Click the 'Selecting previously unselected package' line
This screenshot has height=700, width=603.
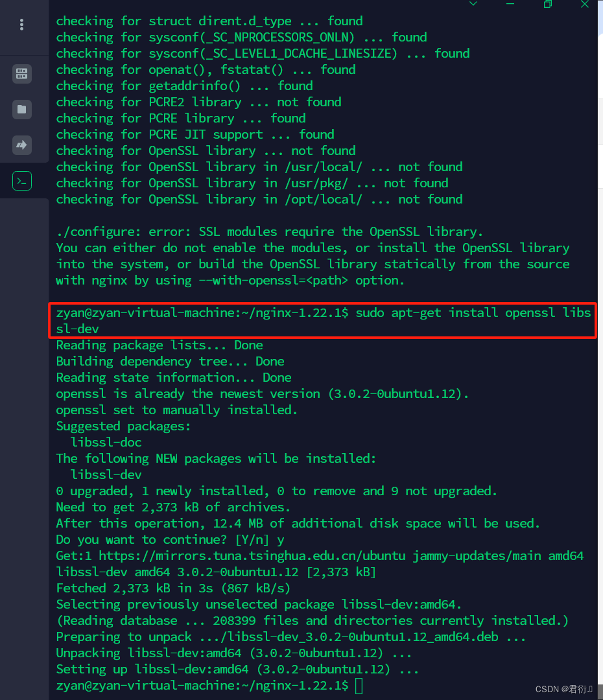pos(259,605)
